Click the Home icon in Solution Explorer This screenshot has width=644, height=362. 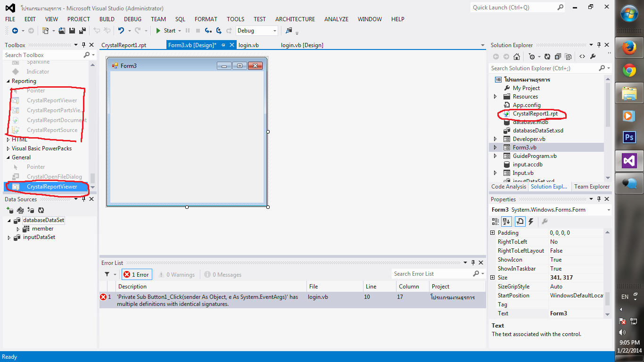point(517,57)
